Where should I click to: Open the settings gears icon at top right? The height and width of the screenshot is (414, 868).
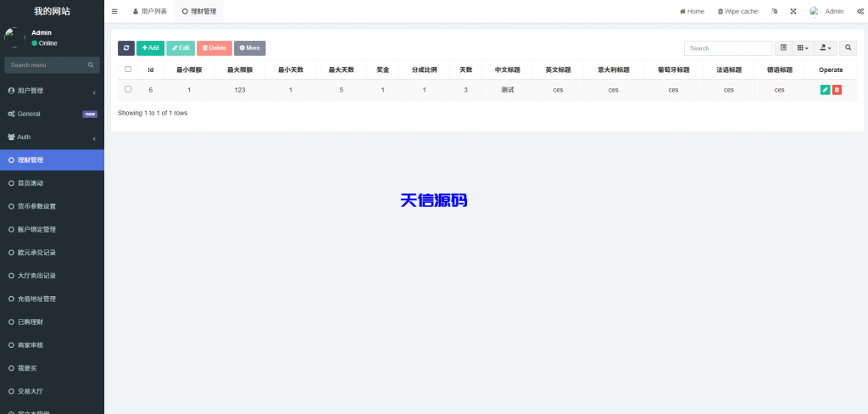tap(860, 11)
